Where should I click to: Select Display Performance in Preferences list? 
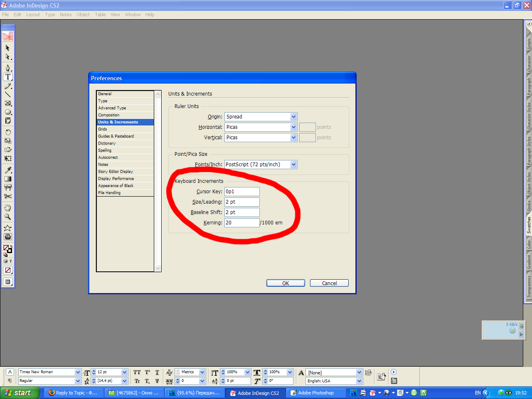click(x=125, y=179)
